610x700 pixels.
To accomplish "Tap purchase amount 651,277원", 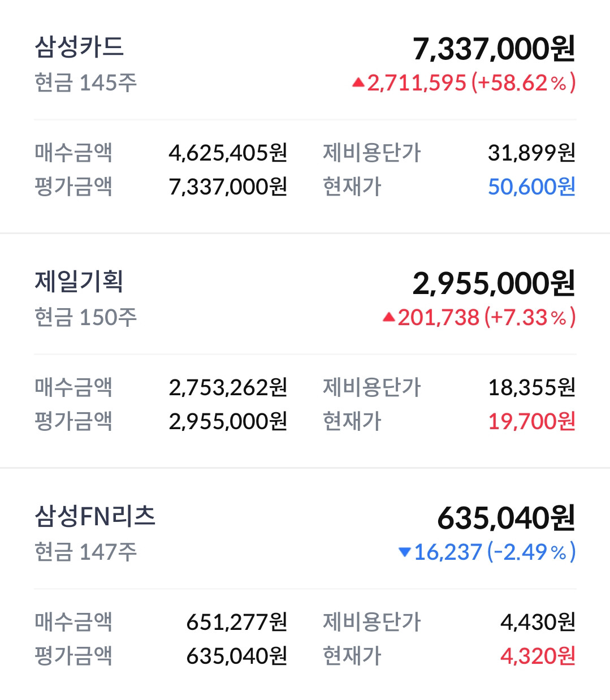I will click(237, 622).
